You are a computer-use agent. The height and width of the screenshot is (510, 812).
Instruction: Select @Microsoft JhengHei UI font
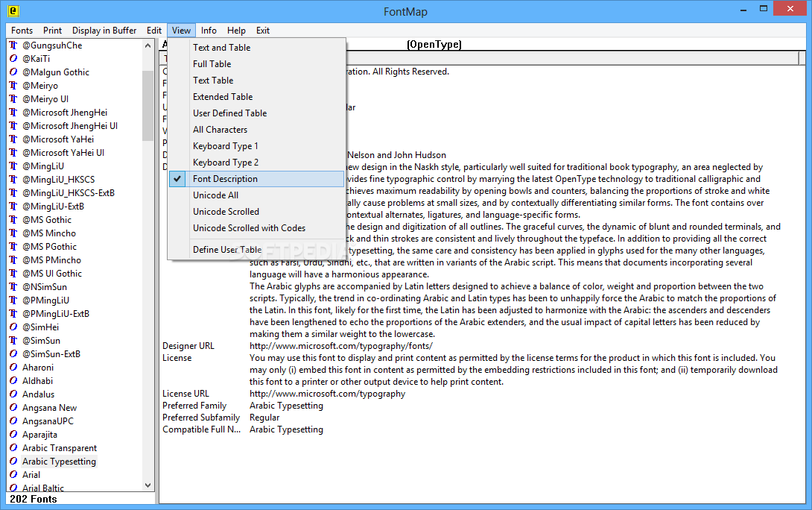click(x=70, y=126)
